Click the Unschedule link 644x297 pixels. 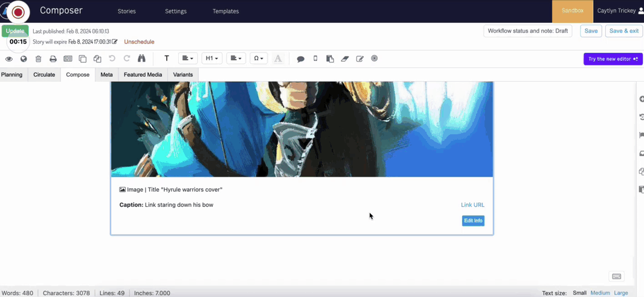139,42
